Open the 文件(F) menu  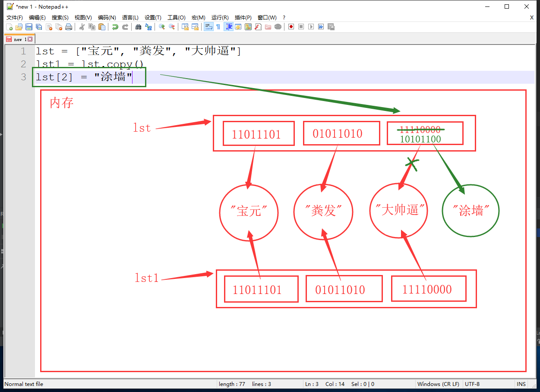tap(15, 17)
